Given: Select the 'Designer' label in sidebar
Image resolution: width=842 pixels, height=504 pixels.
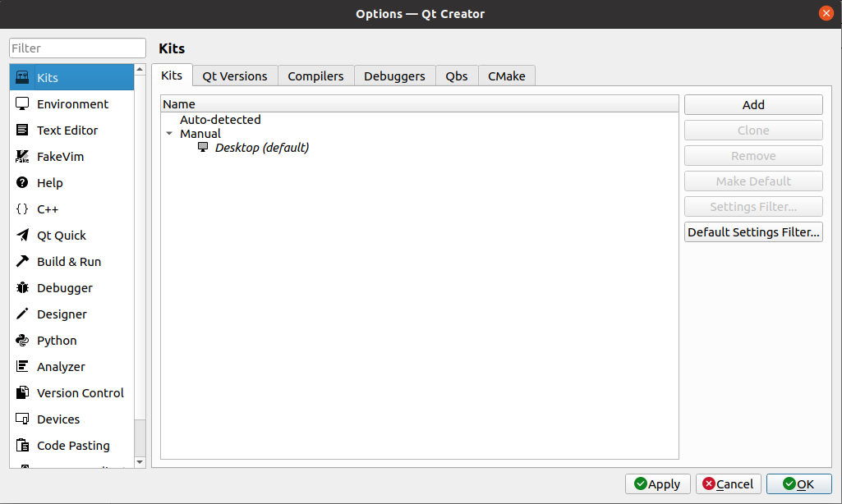Looking at the screenshot, I should [62, 314].
